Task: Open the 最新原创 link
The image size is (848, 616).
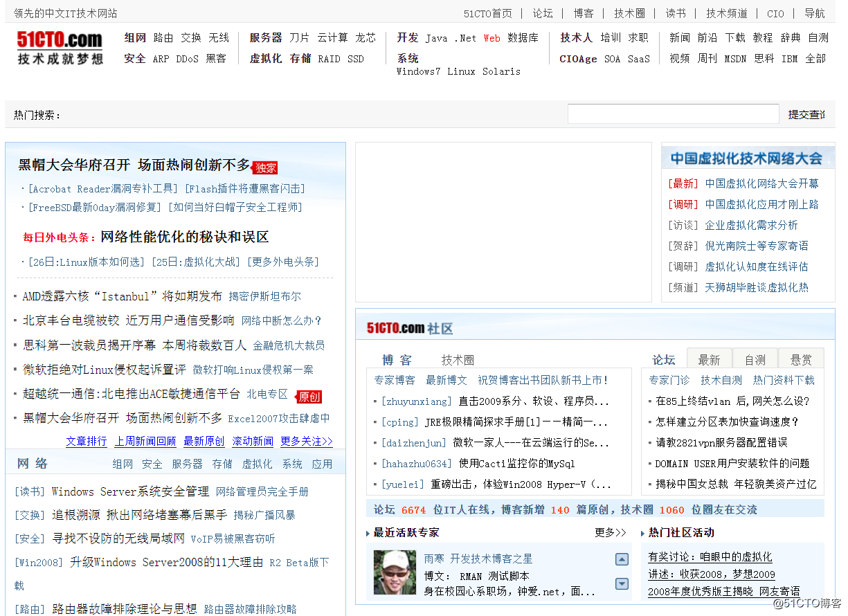Action: click(204, 441)
